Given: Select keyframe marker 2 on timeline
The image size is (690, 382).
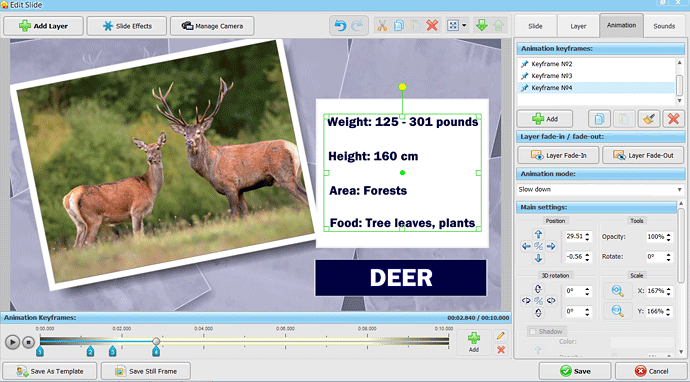Looking at the screenshot, I should (90, 351).
